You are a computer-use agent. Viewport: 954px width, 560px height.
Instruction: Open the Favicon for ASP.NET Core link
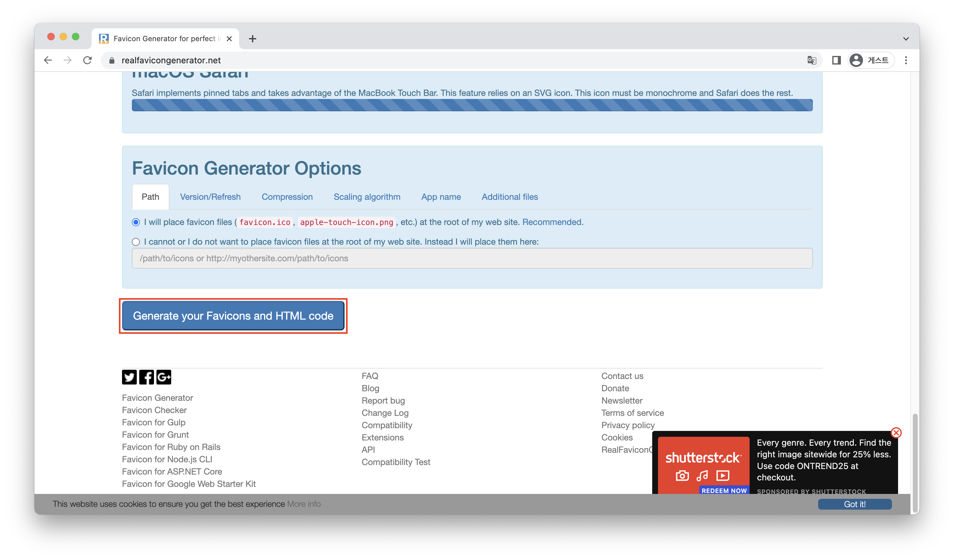pyautogui.click(x=172, y=471)
